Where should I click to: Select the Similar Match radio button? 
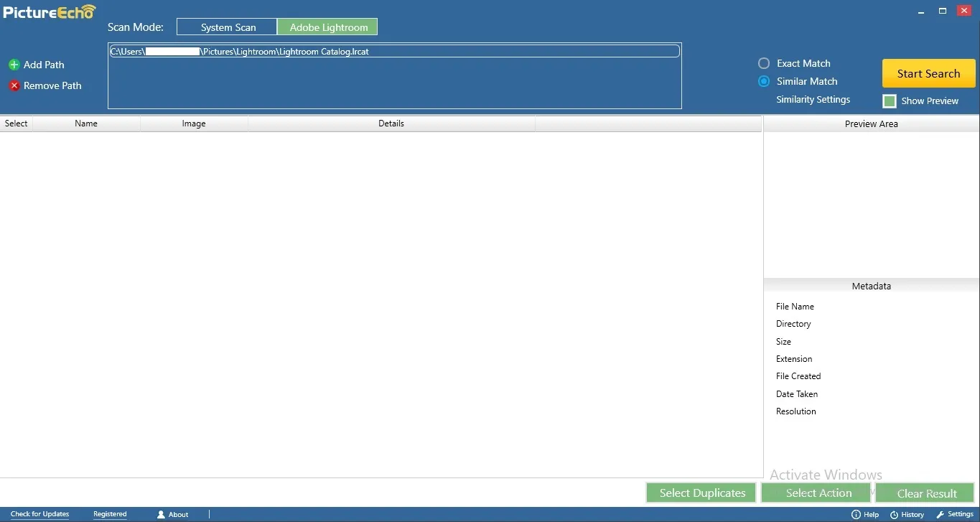click(x=764, y=81)
